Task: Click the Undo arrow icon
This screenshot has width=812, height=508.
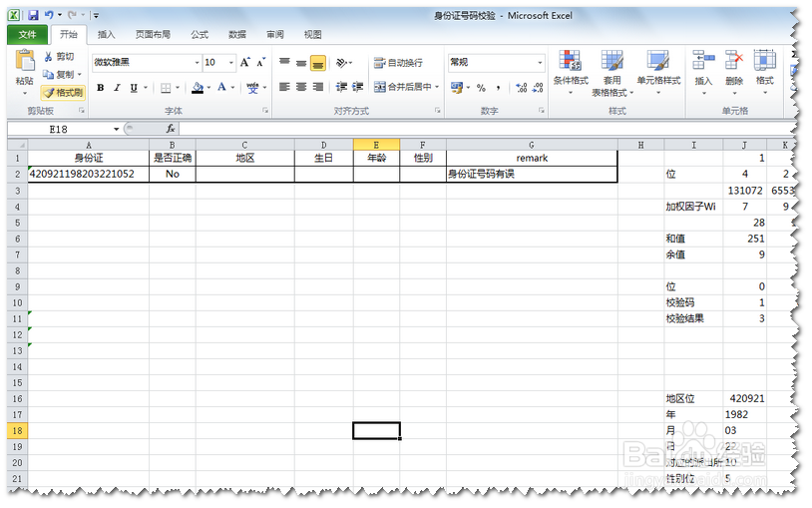Action: 49,15
